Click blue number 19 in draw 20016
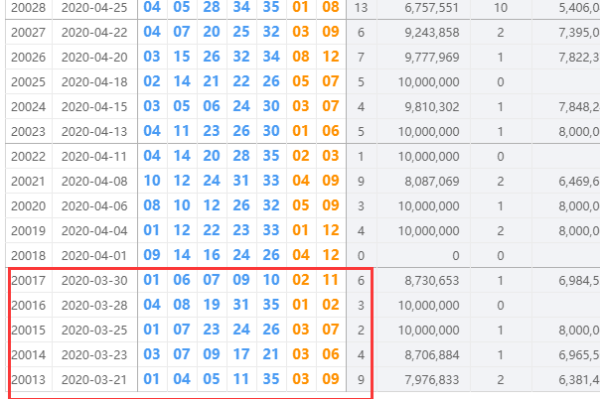 click(212, 305)
